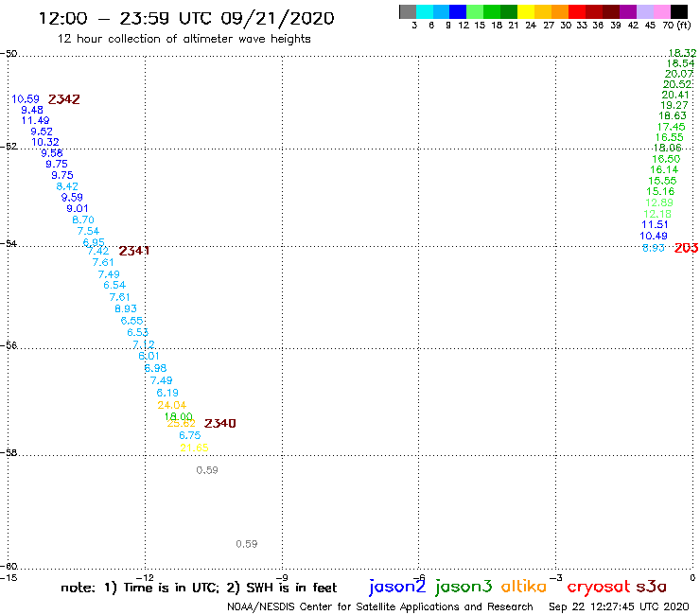Click the time marker 2340
Viewport: 700px width, 615px height.
click(219, 423)
